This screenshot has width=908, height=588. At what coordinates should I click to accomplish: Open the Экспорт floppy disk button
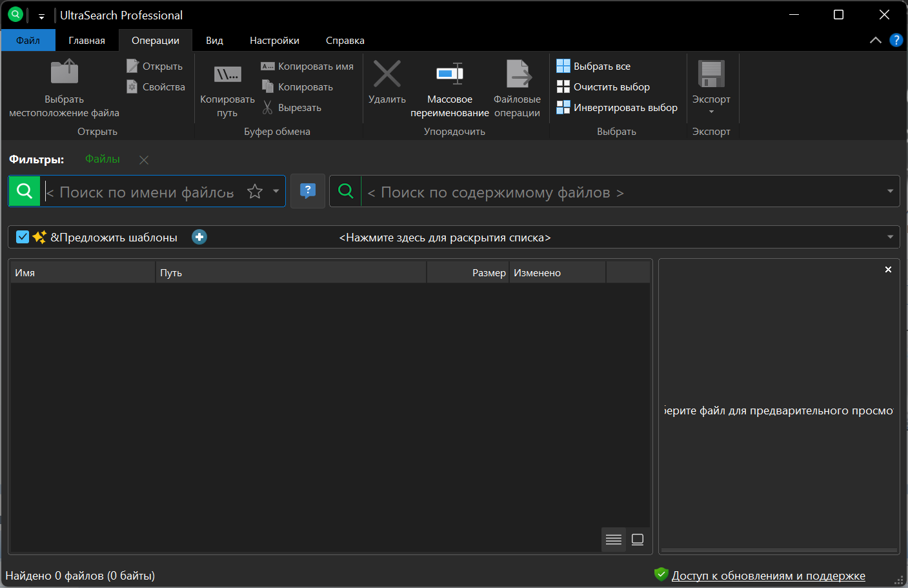click(711, 74)
